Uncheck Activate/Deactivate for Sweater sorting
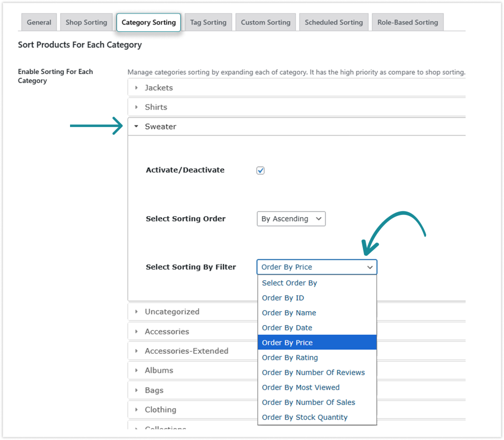Image resolution: width=504 pixels, height=440 pixels. click(x=260, y=170)
